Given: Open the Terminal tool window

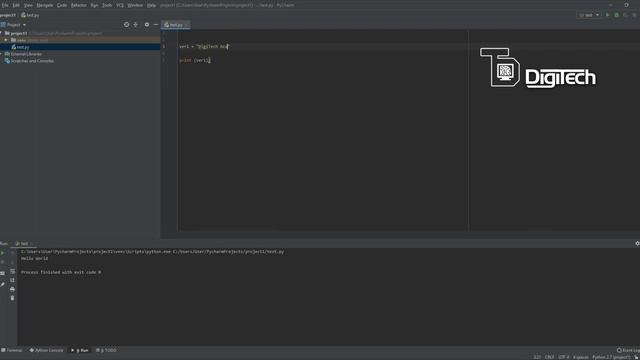Looking at the screenshot, I should [12, 350].
